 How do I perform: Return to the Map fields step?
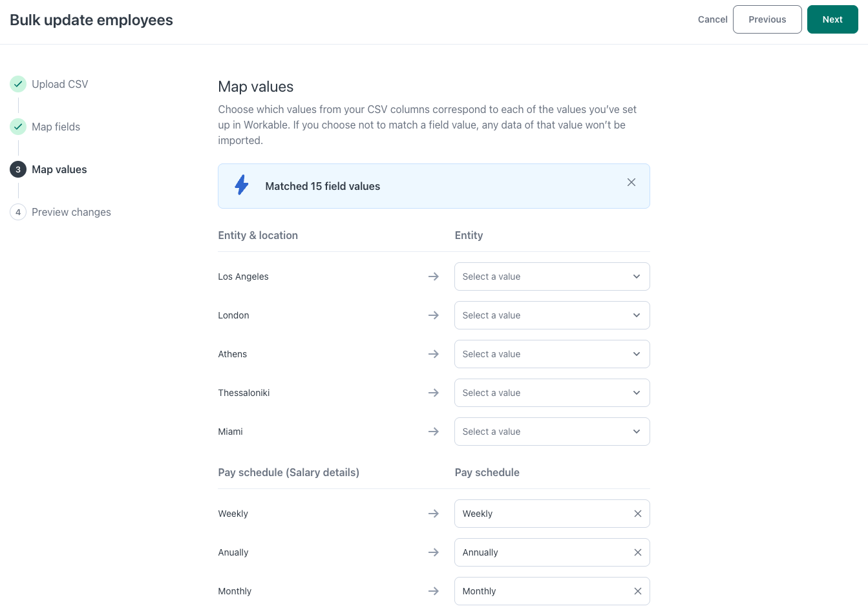(x=56, y=127)
